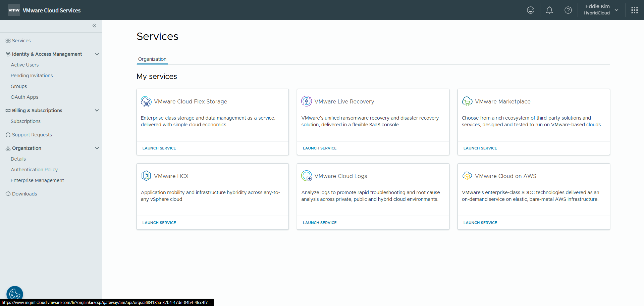Open the feedback smiley icon
The image size is (644, 306).
pyautogui.click(x=531, y=10)
